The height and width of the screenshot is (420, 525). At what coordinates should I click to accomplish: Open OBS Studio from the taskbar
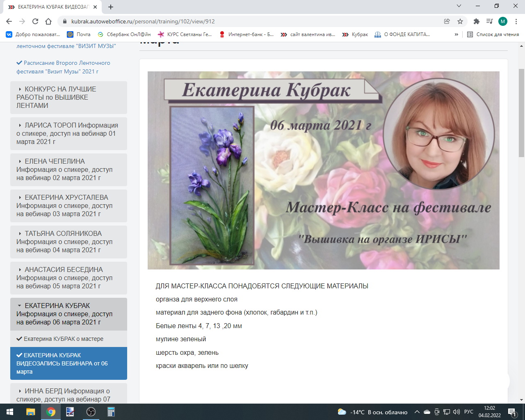click(x=91, y=412)
